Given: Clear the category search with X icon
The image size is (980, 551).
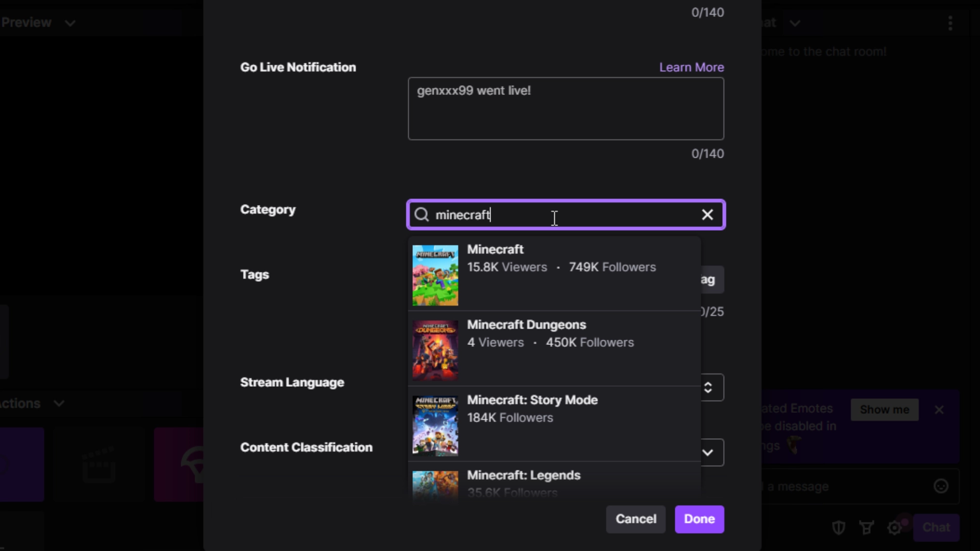Looking at the screenshot, I should pyautogui.click(x=707, y=215).
